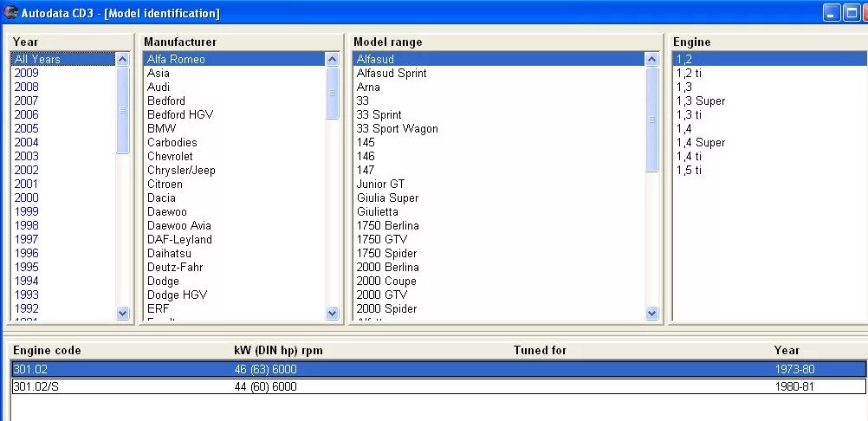Click the Year list scrollbar thumb

122,110
